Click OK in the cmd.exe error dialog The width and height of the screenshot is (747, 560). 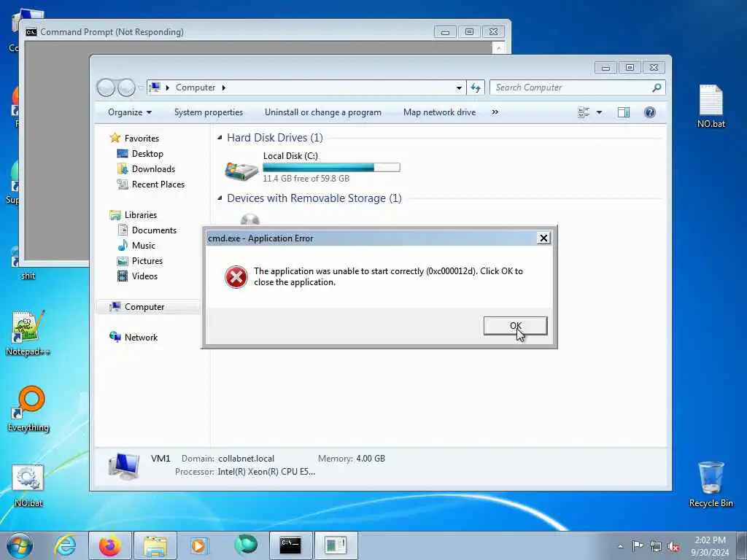(515, 326)
